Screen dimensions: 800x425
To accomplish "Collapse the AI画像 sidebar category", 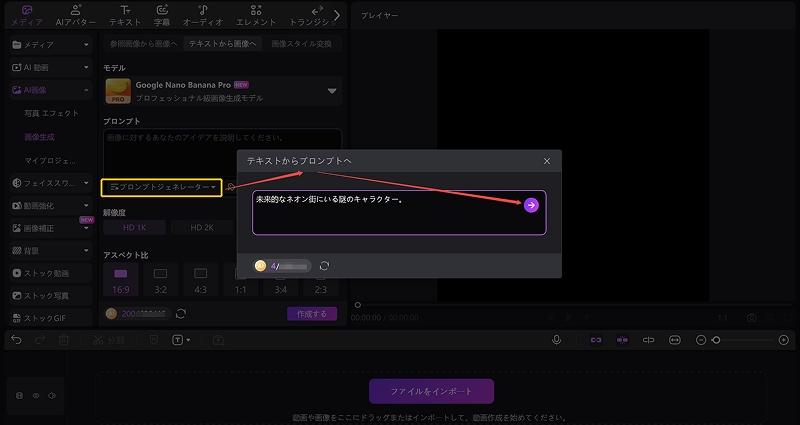I will pos(51,90).
